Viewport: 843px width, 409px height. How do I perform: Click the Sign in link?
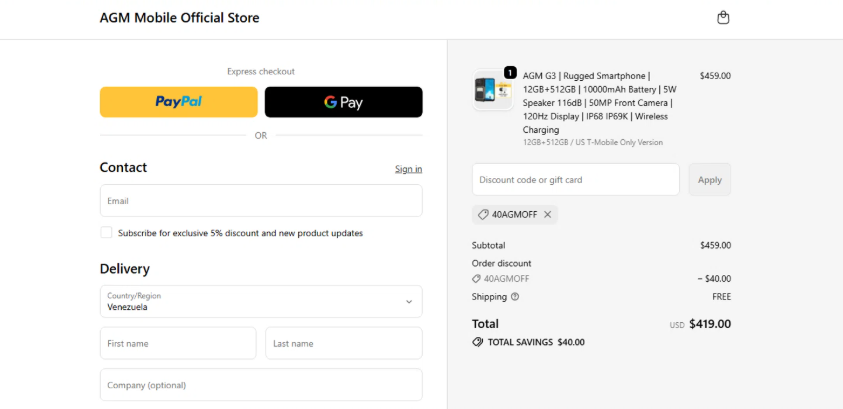point(409,169)
